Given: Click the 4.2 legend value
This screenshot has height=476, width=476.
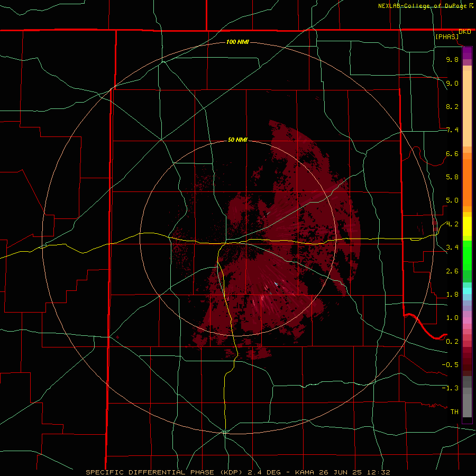Looking at the screenshot, I should pyautogui.click(x=452, y=224).
